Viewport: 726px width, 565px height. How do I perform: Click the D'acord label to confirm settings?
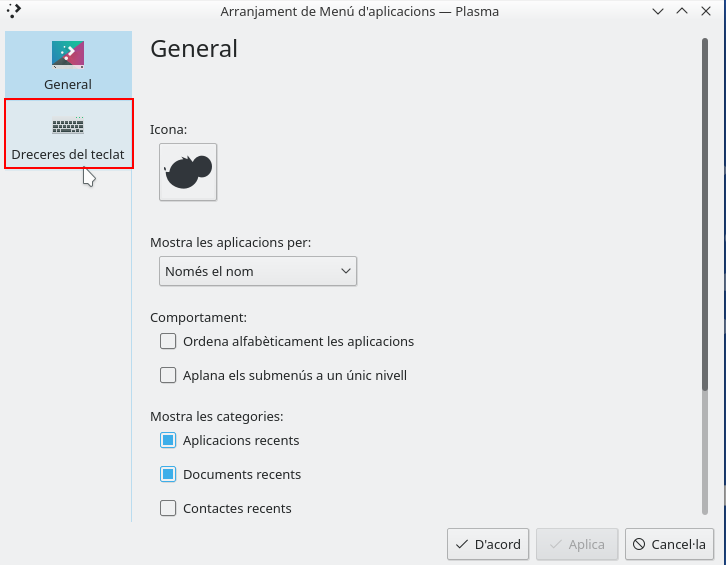497,545
